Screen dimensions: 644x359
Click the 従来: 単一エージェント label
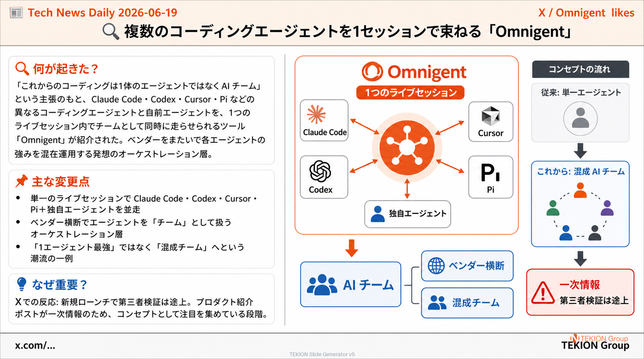(581, 93)
